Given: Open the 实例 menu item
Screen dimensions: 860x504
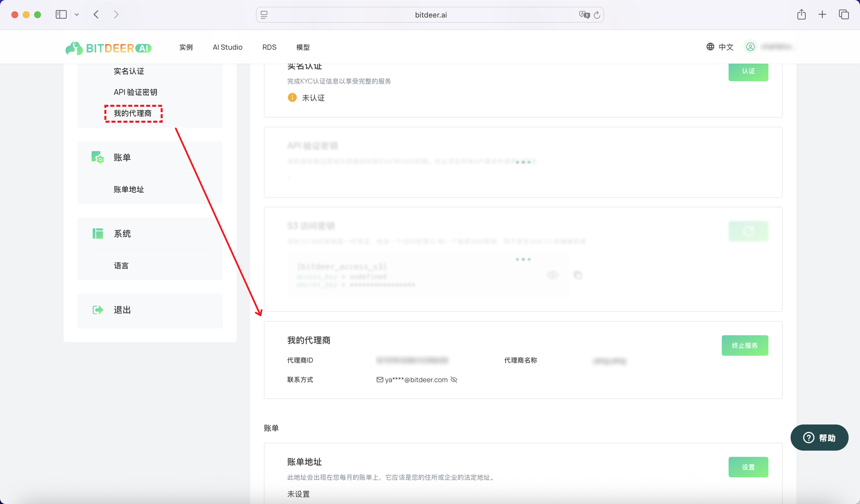Looking at the screenshot, I should pyautogui.click(x=186, y=47).
